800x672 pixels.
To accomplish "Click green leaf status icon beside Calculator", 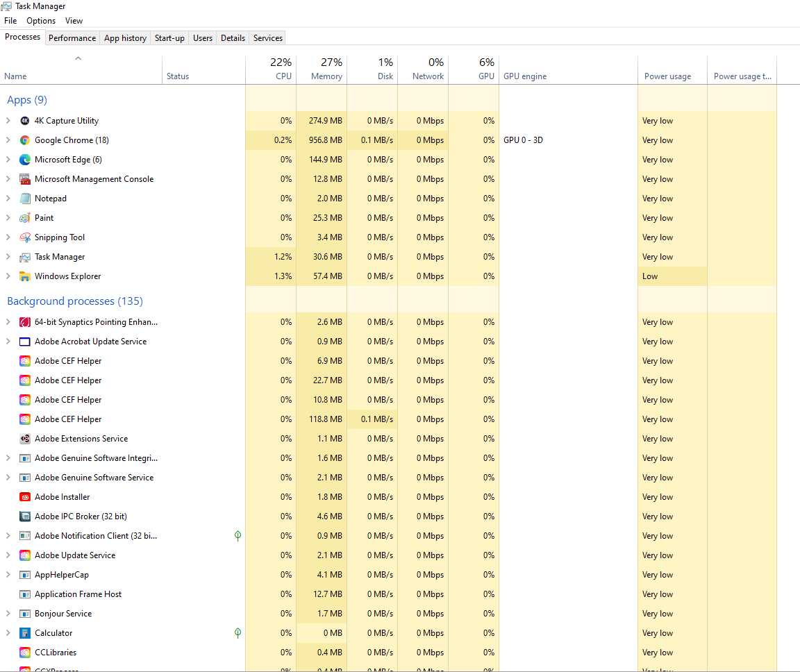I will click(x=237, y=633).
